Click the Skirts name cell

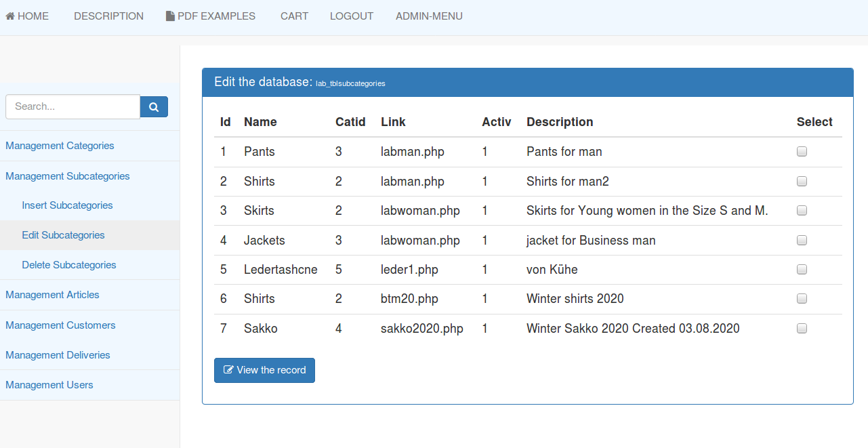coord(259,211)
